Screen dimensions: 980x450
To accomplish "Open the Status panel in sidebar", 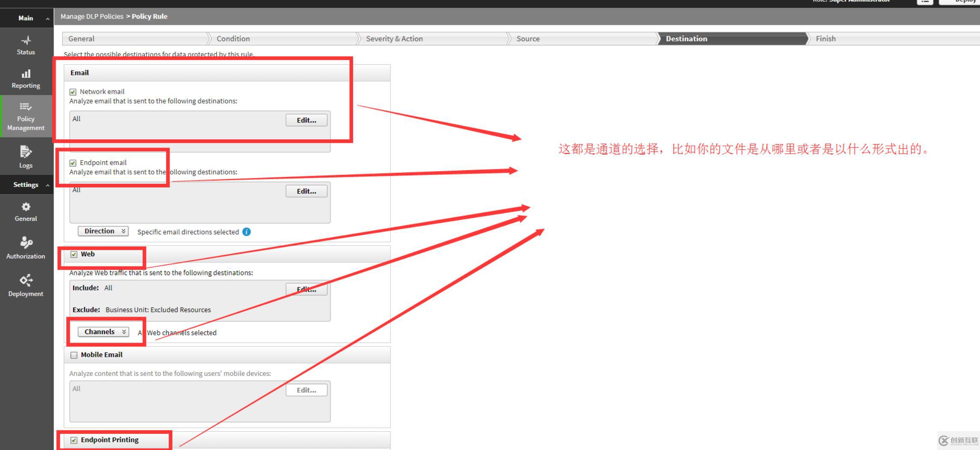I will (26, 45).
